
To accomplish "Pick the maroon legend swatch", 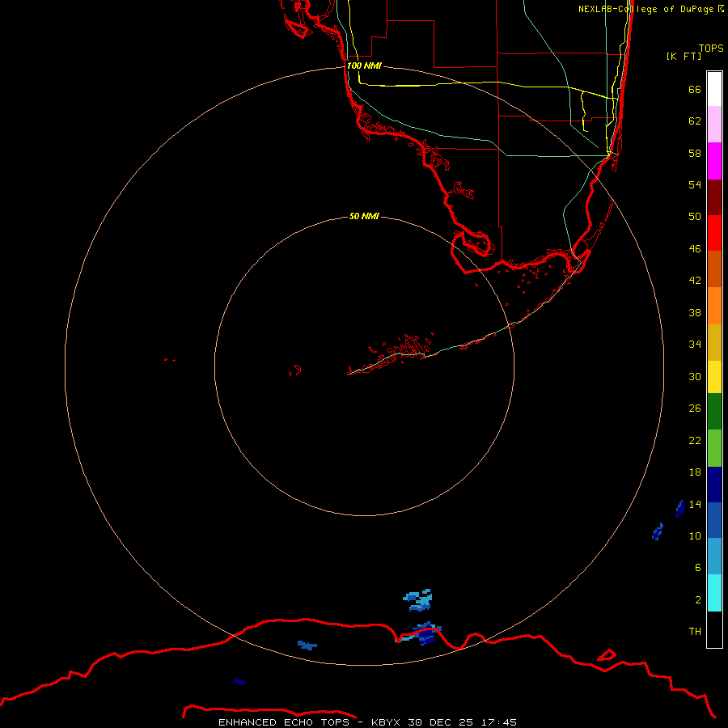I will [714, 197].
